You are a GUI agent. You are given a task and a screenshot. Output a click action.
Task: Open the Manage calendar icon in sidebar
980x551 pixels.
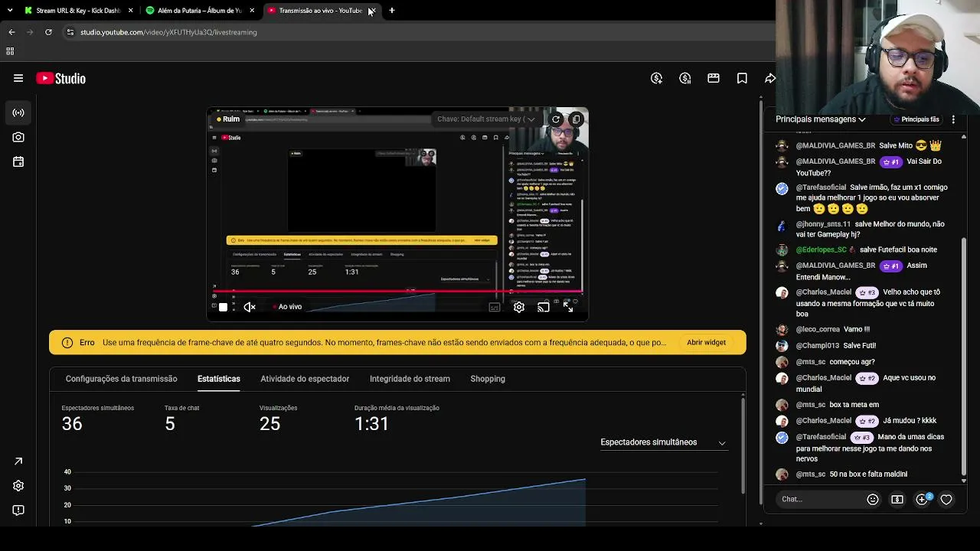(x=18, y=161)
